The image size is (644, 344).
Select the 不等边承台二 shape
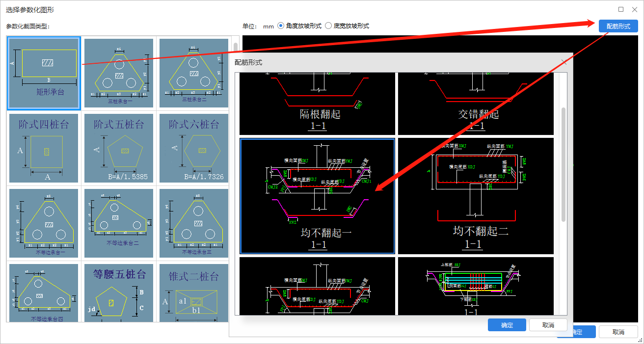click(x=119, y=223)
